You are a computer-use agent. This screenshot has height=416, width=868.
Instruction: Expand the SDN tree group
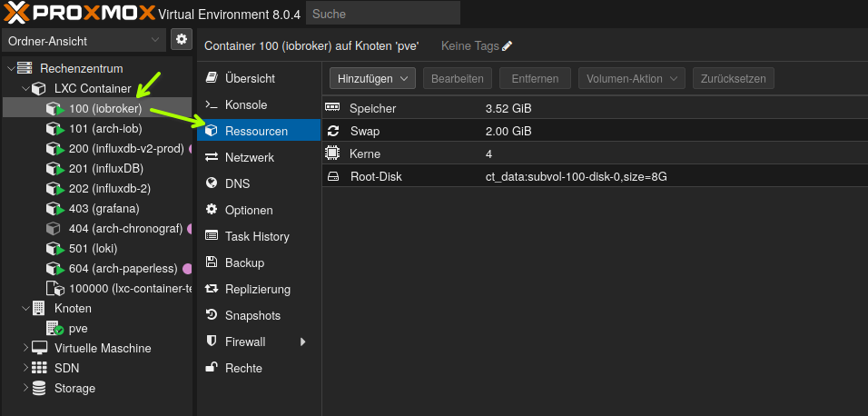click(x=25, y=368)
